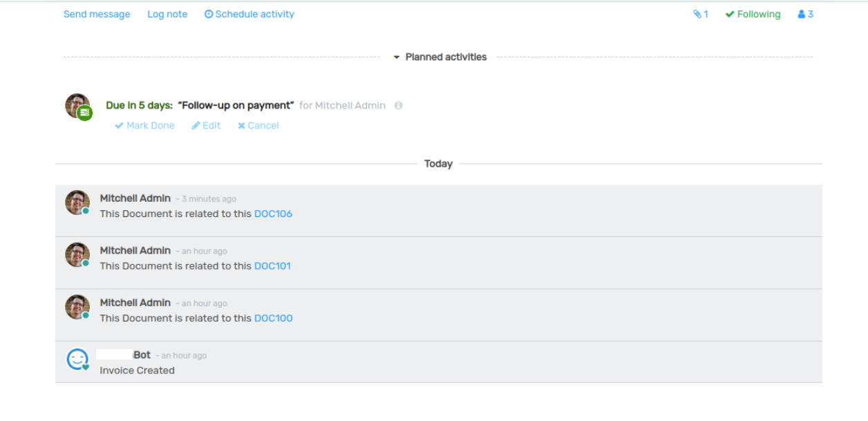Open the DOC106 document link
This screenshot has height=421, width=868.
pos(273,214)
